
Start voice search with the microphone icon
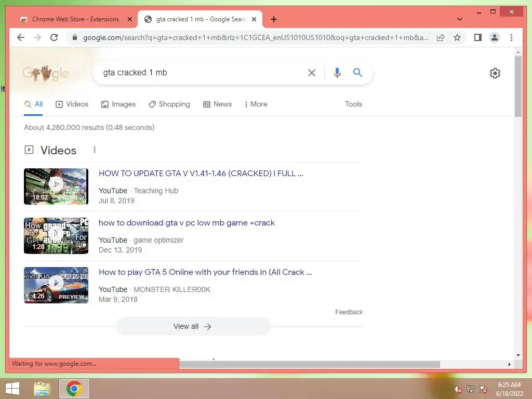click(337, 73)
